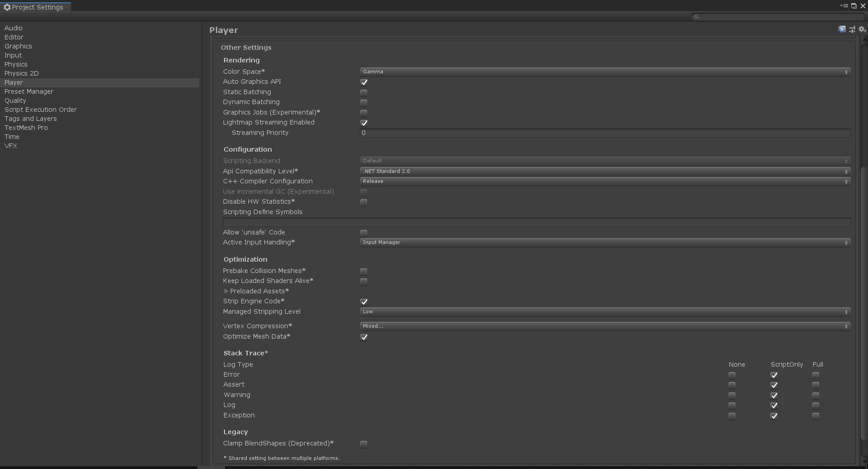Expand the Preloaded Assets foldout
The height and width of the screenshot is (469, 868).
click(226, 291)
